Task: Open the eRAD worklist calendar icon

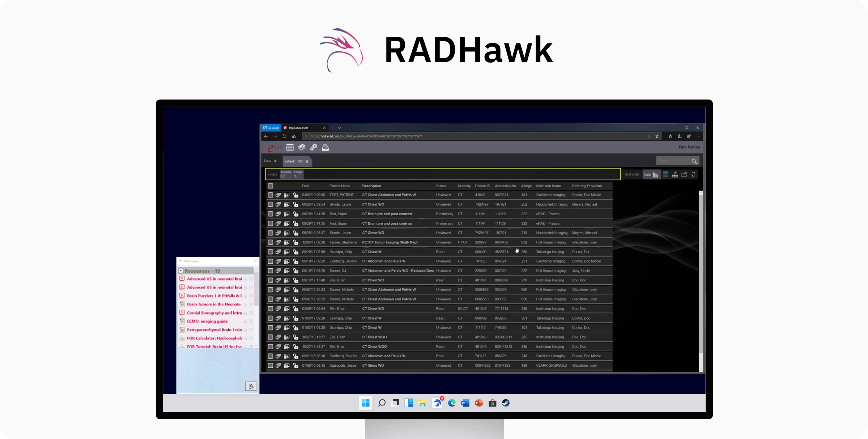Action: (x=290, y=147)
